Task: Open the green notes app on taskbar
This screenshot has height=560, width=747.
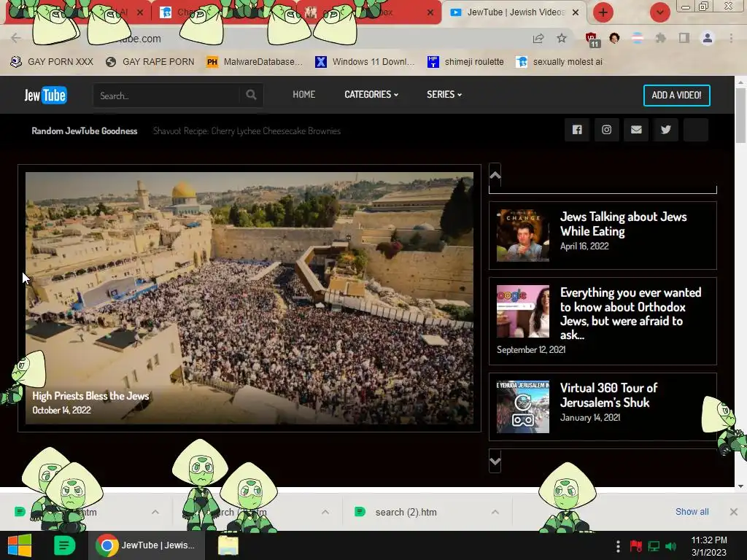Action: point(64,545)
